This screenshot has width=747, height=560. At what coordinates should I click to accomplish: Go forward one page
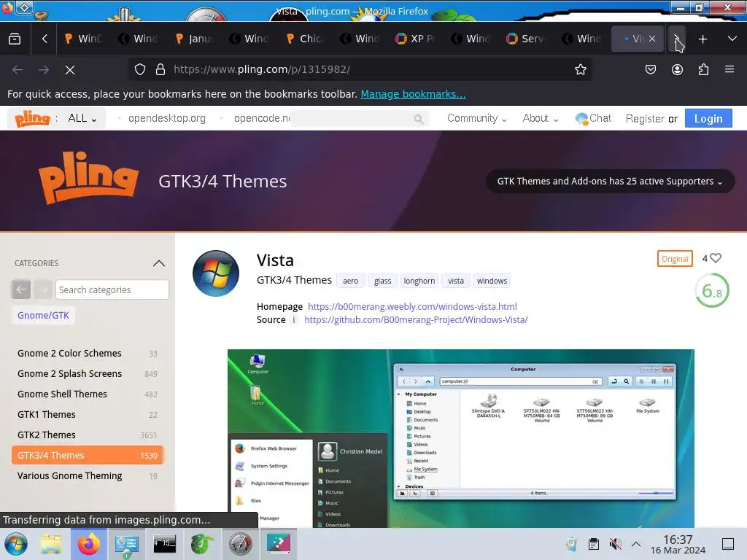click(43, 70)
